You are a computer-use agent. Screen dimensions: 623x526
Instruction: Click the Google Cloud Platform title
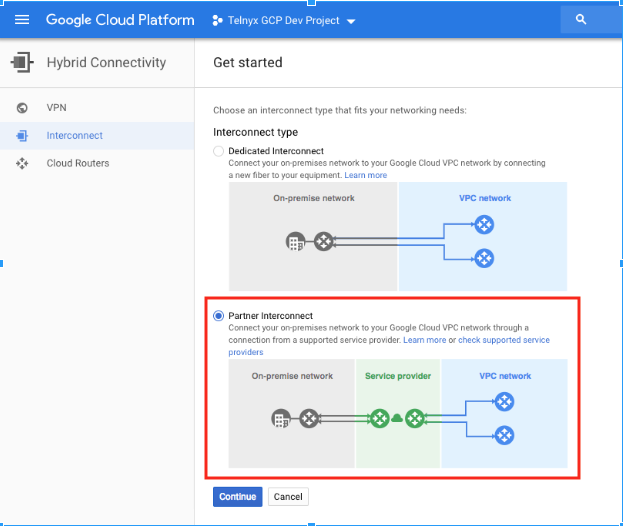tap(120, 20)
